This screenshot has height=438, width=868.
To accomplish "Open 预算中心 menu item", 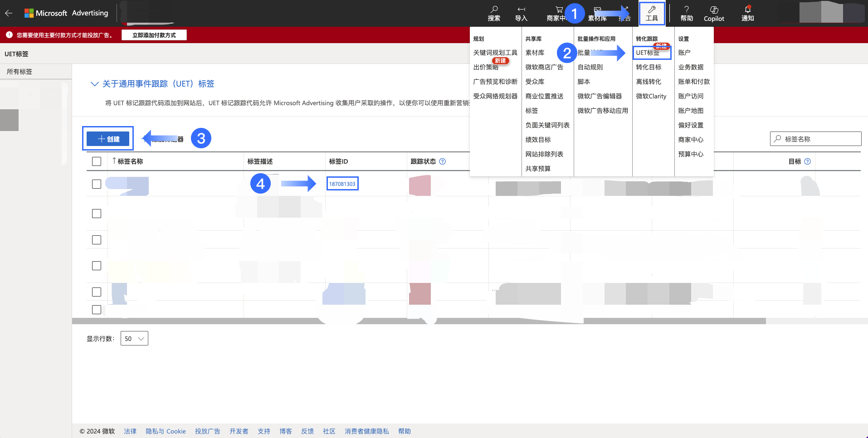I will pos(691,154).
